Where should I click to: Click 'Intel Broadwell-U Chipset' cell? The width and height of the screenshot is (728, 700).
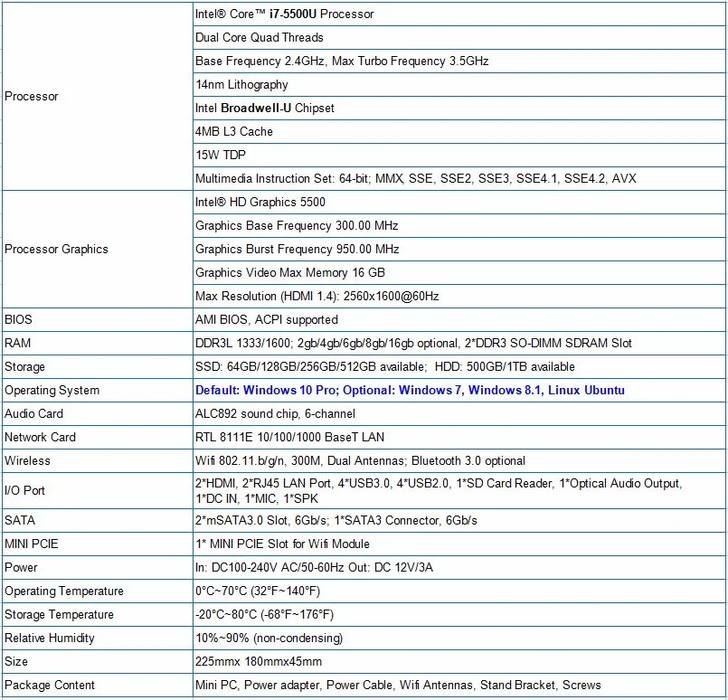459,109
